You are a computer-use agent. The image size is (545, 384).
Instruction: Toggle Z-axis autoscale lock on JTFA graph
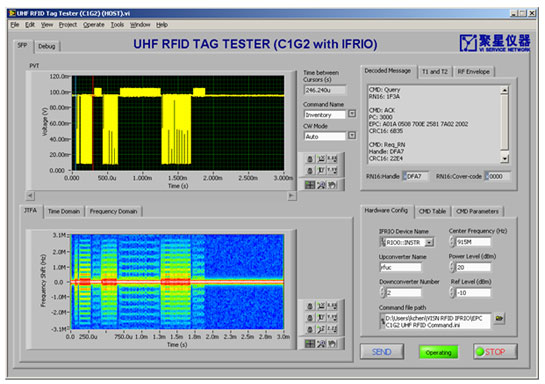tap(310, 329)
